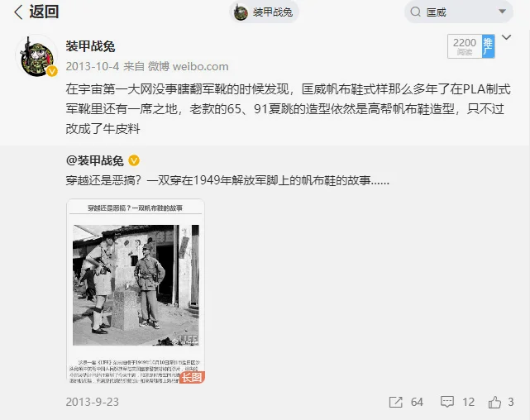Viewport: 530px width, 420px height.
Task: Click the small avatar in top center pill
Action: (x=241, y=12)
